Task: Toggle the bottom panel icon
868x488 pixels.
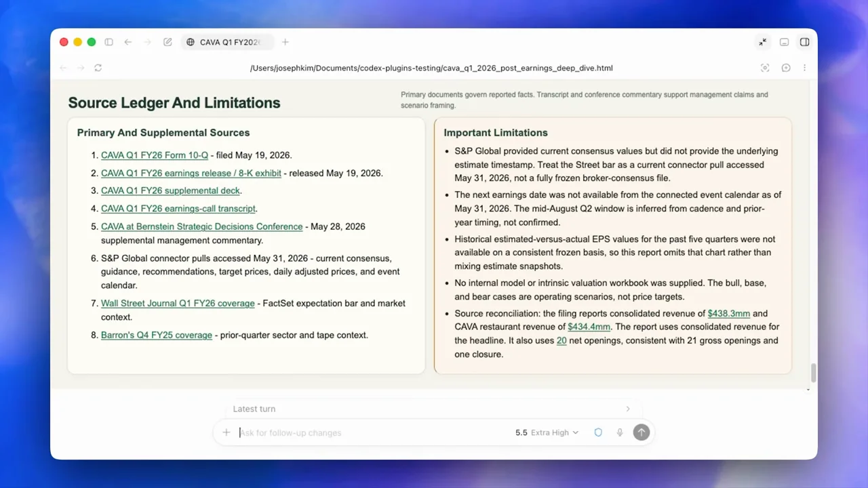Action: pos(784,42)
